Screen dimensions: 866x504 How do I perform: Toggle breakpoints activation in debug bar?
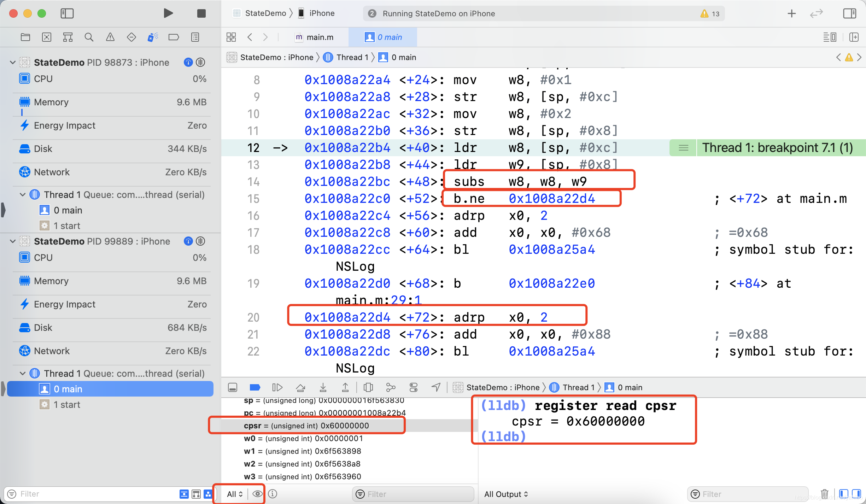click(255, 388)
